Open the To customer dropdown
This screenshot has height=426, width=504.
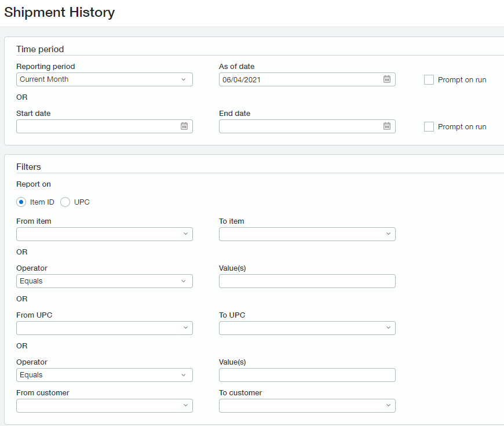click(x=307, y=406)
